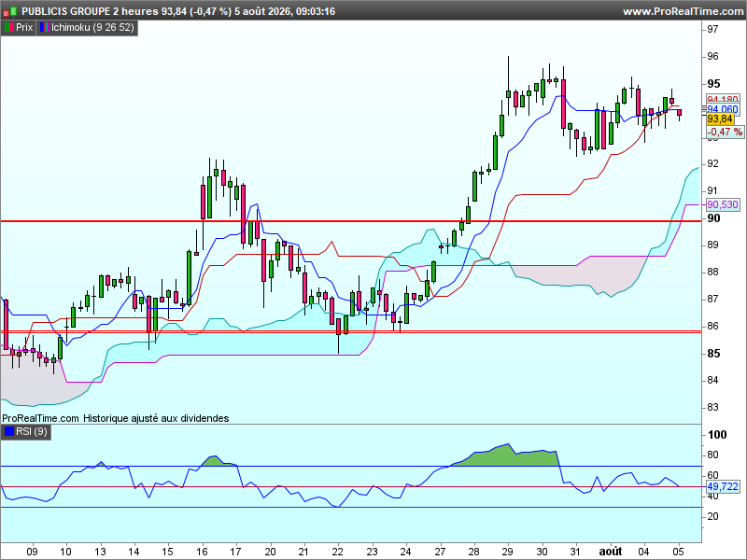Screen dimensions: 747x560
Task: Select date 10 on the time axis
Action: click(65, 552)
